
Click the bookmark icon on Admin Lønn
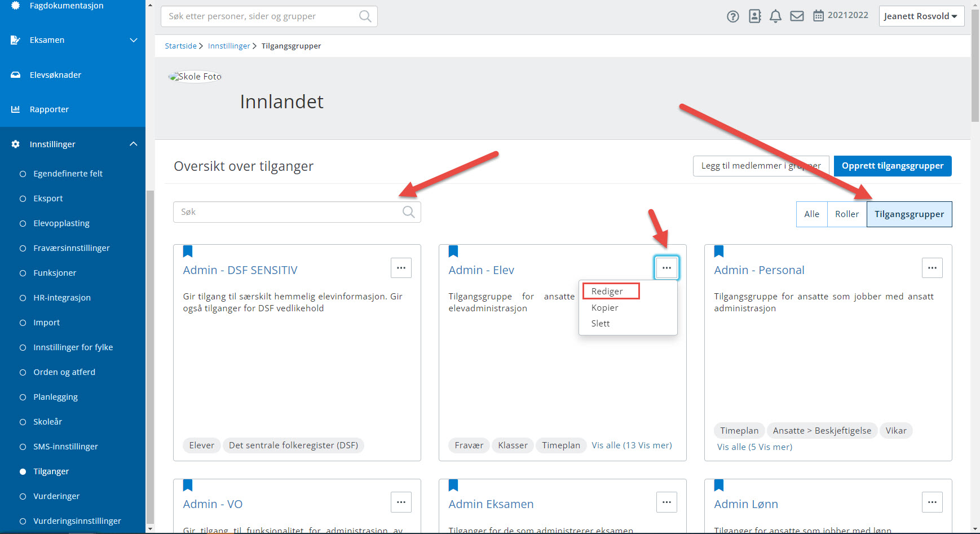pos(719,486)
